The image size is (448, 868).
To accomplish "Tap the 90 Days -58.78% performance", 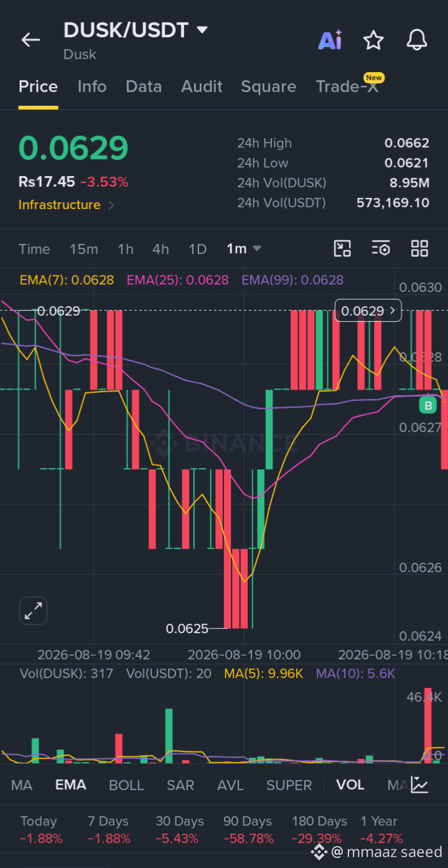I will coord(248,830).
